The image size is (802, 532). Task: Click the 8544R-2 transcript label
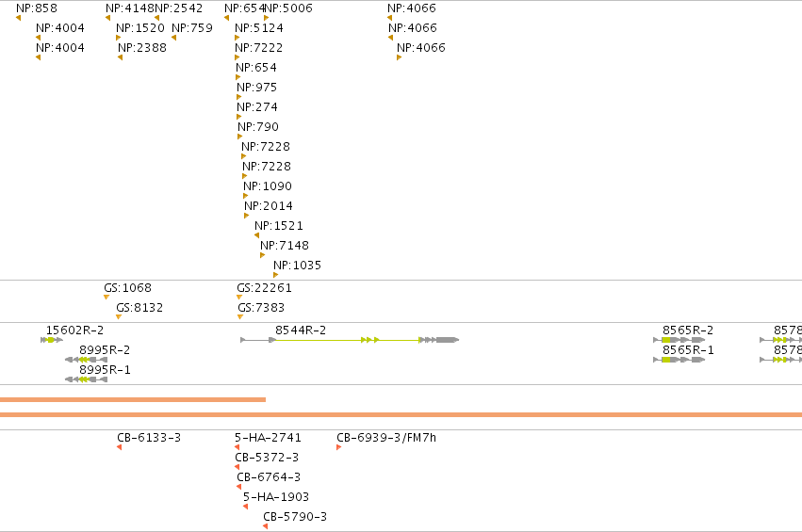point(301,330)
